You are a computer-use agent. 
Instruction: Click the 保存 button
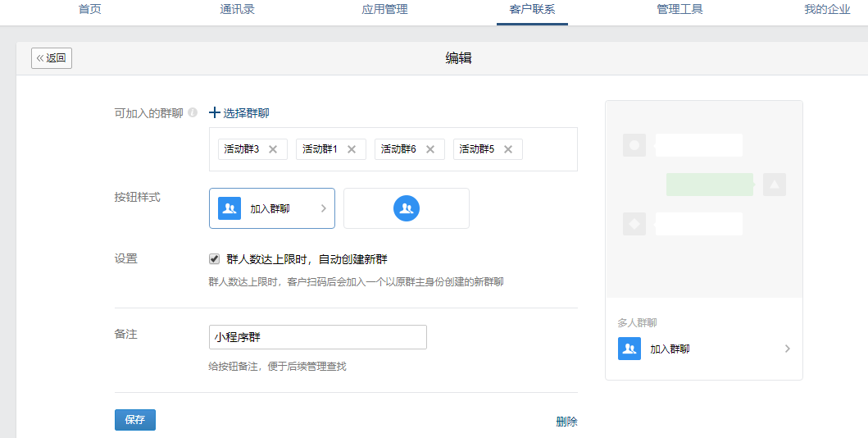pos(135,420)
